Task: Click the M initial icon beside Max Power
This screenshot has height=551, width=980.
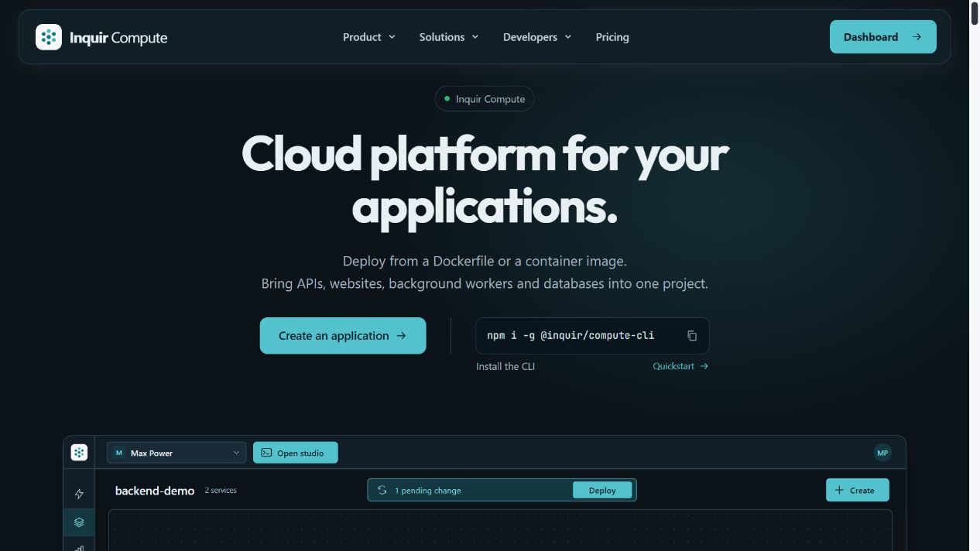Action: [119, 453]
